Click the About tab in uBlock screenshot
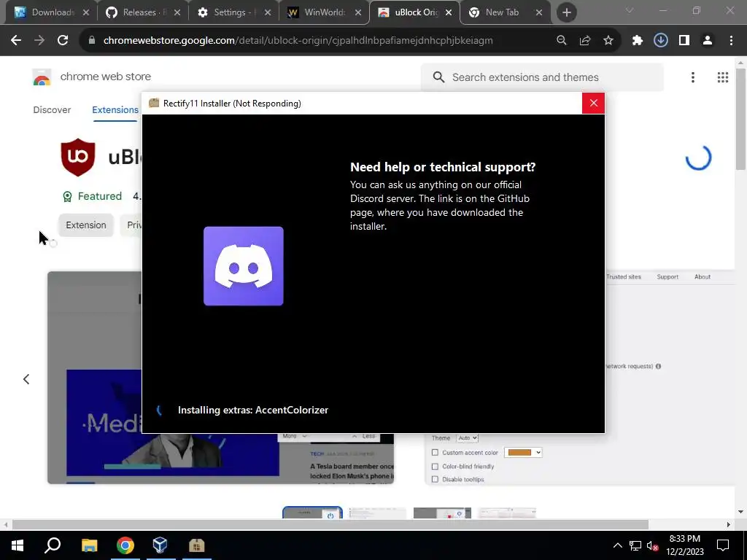This screenshot has width=747, height=560. click(x=703, y=276)
